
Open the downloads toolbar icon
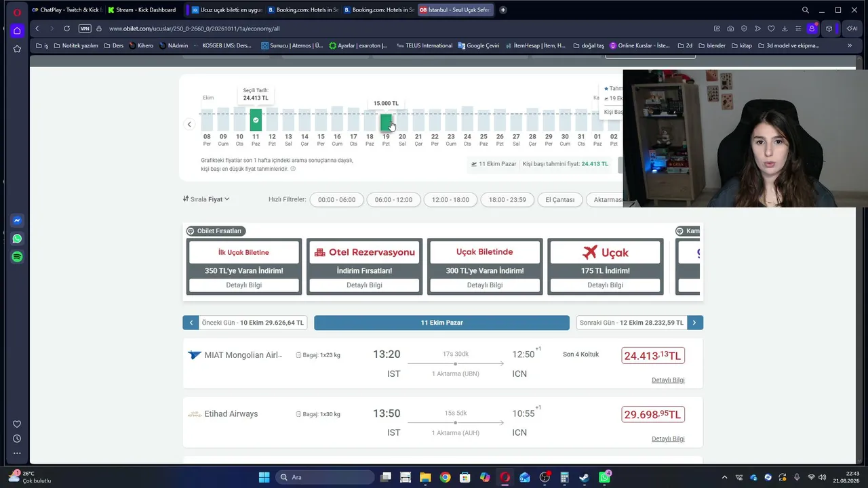click(785, 28)
